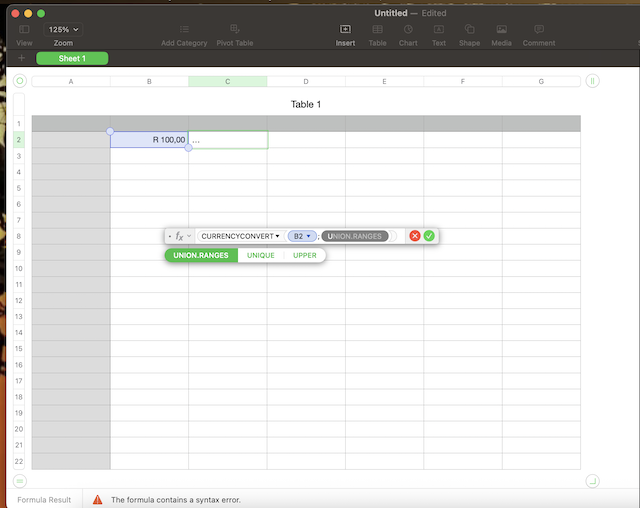Click cell containing R 100,00
This screenshot has height=508, width=640.
tap(149, 140)
